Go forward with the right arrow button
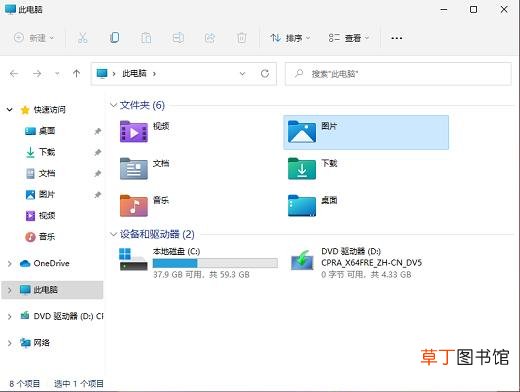Image resolution: width=520 pixels, height=392 pixels. click(37, 73)
